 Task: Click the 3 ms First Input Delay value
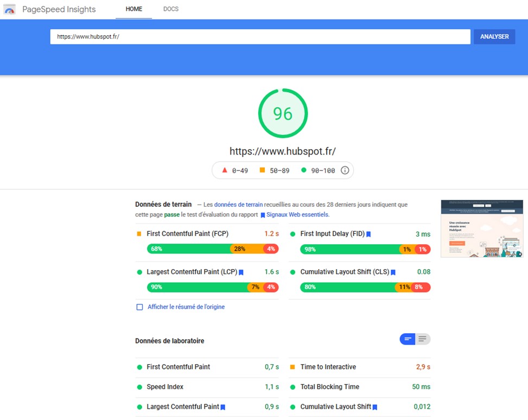[423, 234]
